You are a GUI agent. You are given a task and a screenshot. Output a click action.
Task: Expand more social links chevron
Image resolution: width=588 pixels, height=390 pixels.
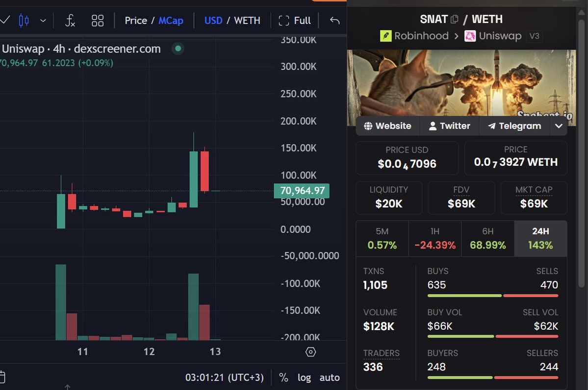(559, 126)
